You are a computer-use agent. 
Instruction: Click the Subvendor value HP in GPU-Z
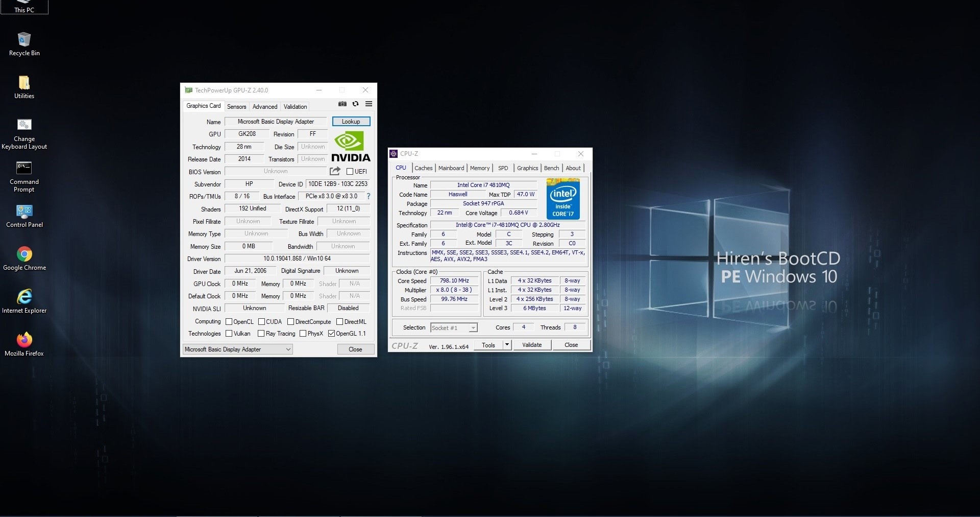249,184
